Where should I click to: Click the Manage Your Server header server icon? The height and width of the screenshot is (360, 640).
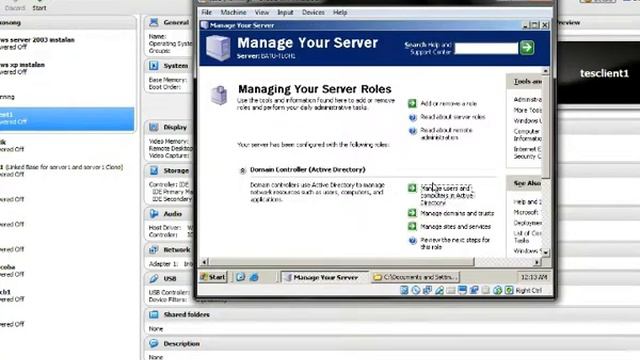click(x=218, y=48)
